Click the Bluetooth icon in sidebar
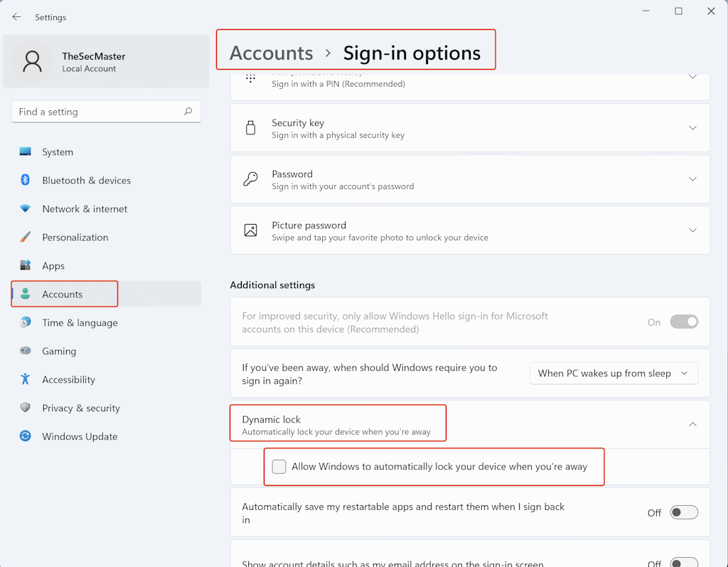This screenshot has width=728, height=567. point(25,180)
